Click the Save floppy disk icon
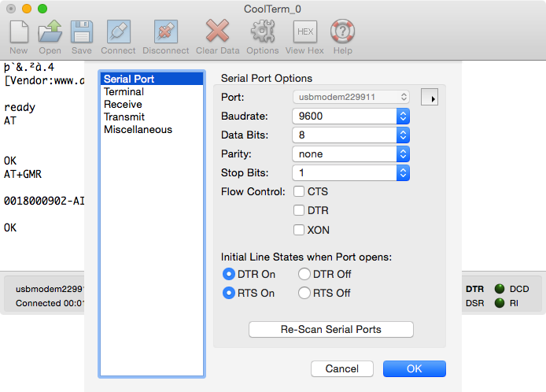This screenshot has width=546, height=392. [x=82, y=31]
